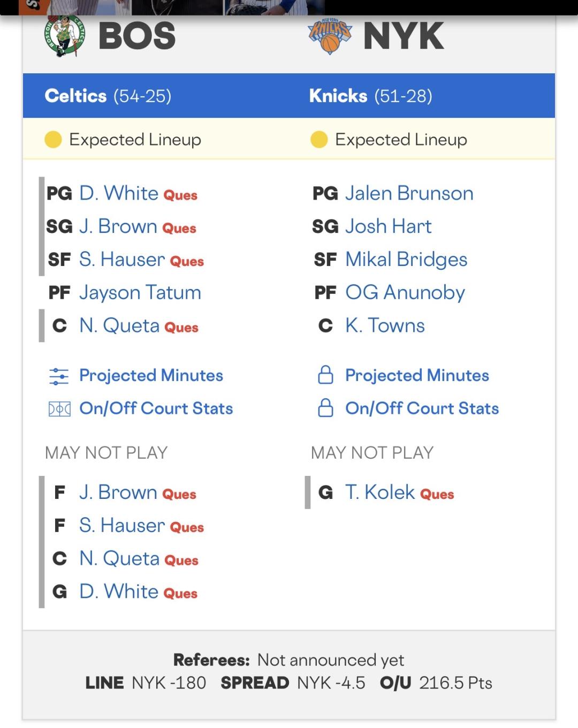This screenshot has width=578, height=728.
Task: Select N. Queta under May Not Play
Action: (x=119, y=559)
